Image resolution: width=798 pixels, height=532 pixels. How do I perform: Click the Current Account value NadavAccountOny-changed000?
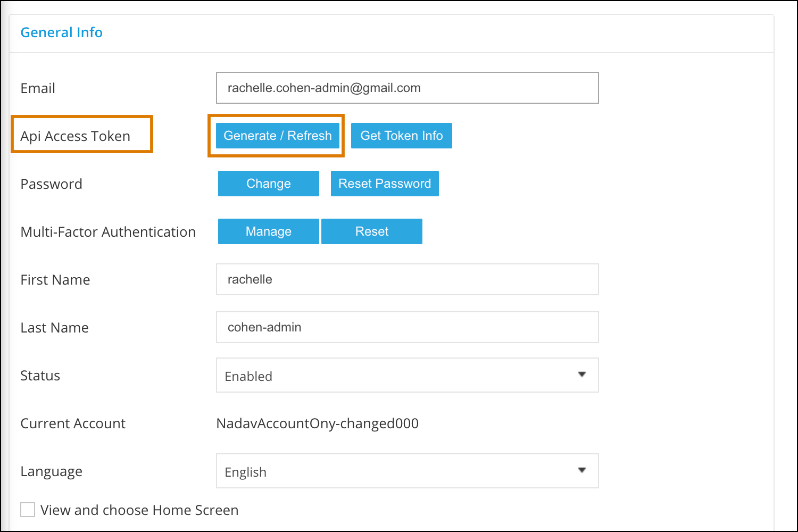[317, 423]
